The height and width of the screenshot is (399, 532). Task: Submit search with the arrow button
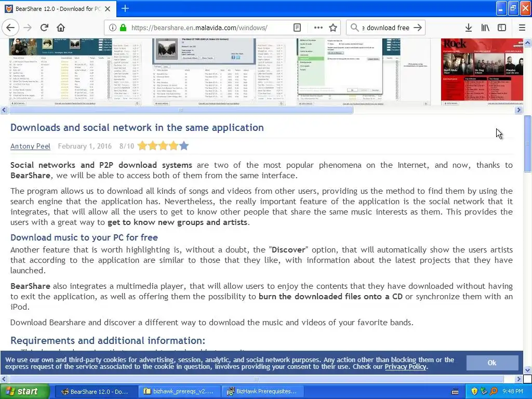click(418, 28)
